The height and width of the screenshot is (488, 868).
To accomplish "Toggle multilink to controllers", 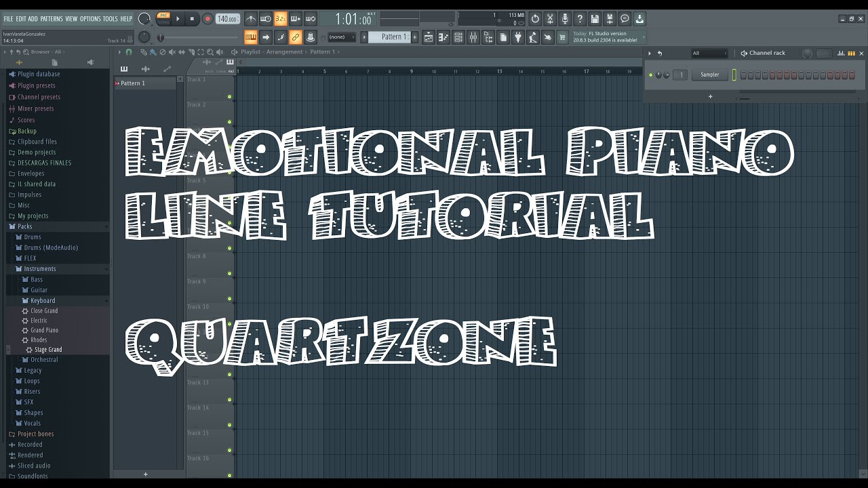I will [x=310, y=37].
